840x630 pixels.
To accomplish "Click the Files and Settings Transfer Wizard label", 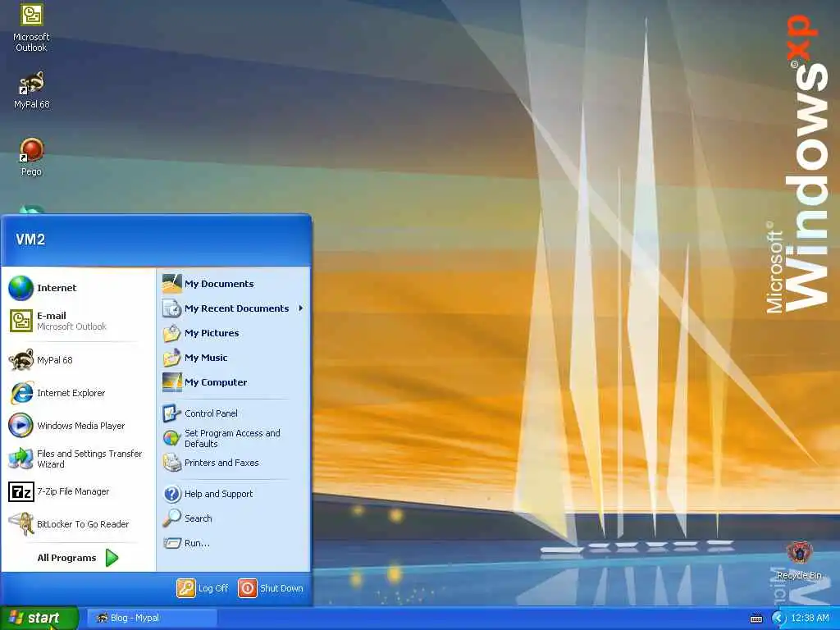I will pyautogui.click(x=89, y=459).
